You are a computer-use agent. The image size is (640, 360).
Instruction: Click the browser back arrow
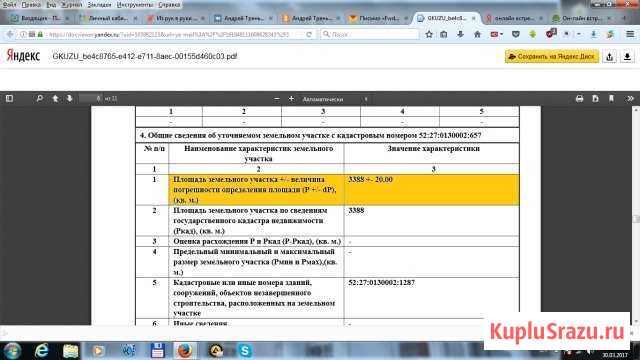(x=10, y=35)
